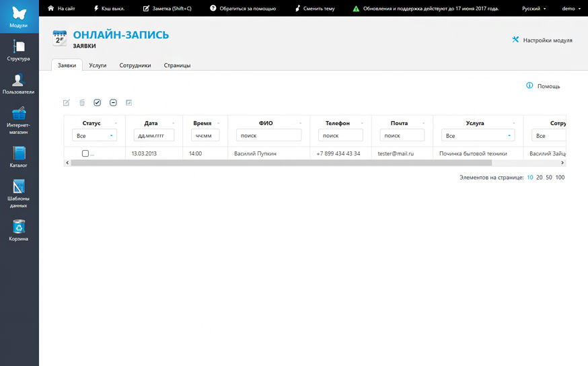The height and width of the screenshot is (366, 588).
Task: Click the blue info icon beside Помощь
Action: click(529, 85)
